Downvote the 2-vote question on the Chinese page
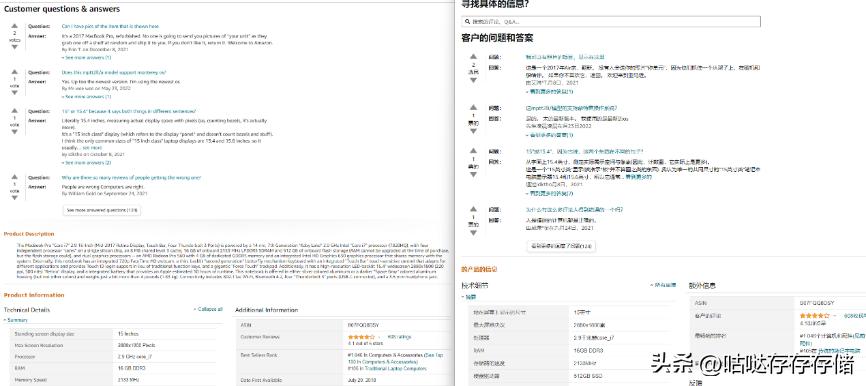The height and width of the screenshot is (386, 866). (x=473, y=80)
